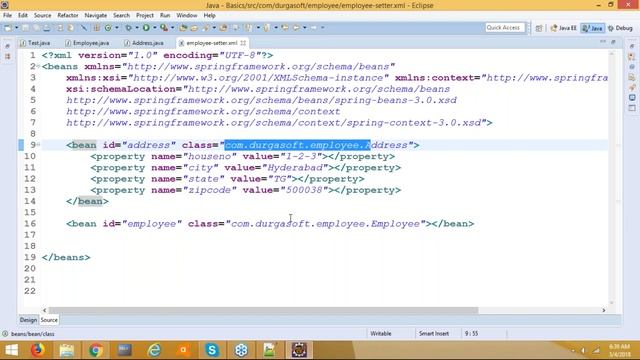Click the Open Task folder icon
This screenshot has height=360, width=640.
click(x=194, y=28)
